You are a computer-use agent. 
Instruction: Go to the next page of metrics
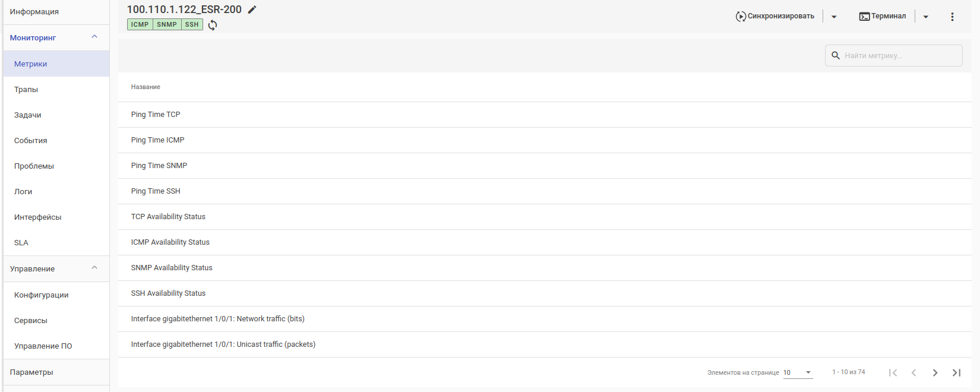pos(935,372)
